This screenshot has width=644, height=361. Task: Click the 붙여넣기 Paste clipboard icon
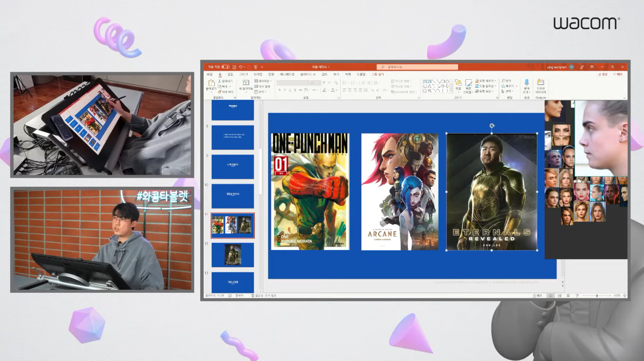point(211,82)
